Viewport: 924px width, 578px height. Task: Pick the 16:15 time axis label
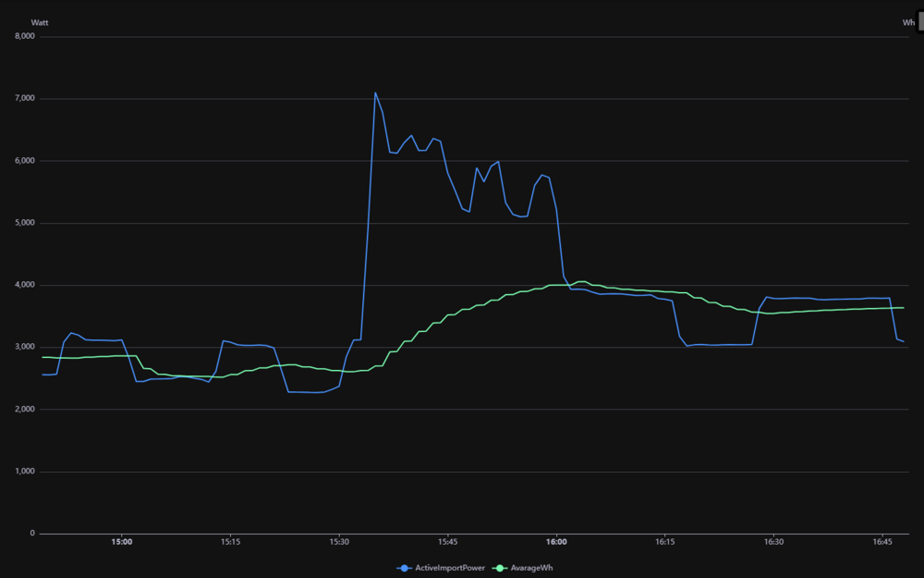point(665,543)
